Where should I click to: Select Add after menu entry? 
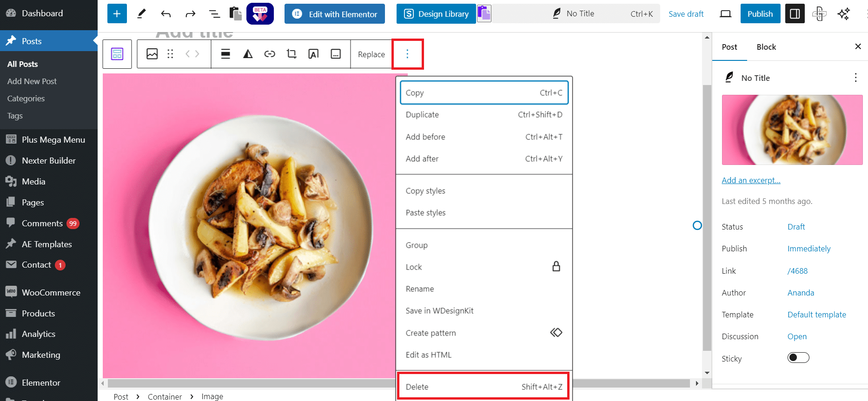[484, 159]
